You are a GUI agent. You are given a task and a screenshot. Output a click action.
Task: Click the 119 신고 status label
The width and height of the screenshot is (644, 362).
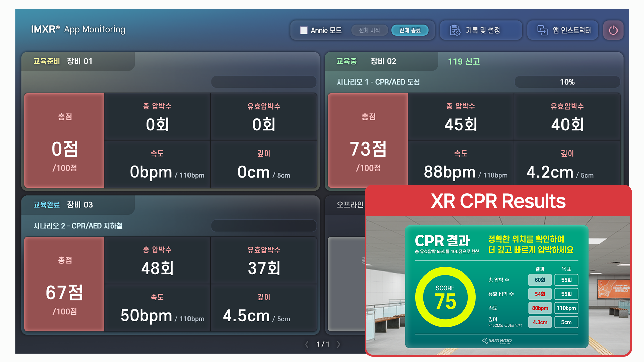464,61
